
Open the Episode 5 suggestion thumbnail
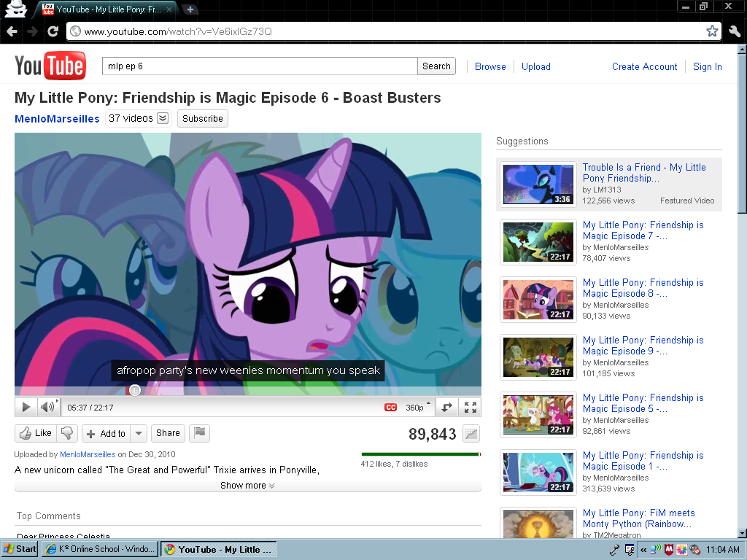pos(538,415)
